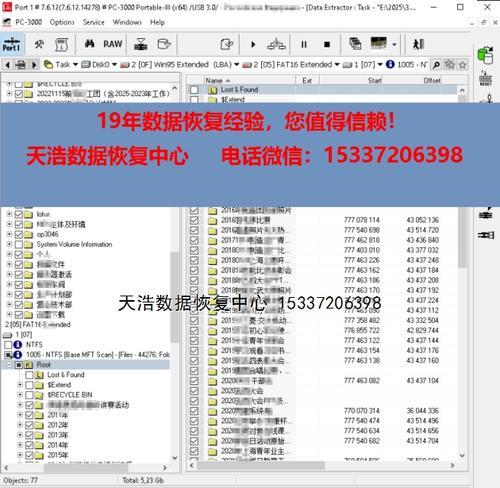This screenshot has height=488, width=500.
Task: Open the RAW recovery tool
Action: point(113,44)
